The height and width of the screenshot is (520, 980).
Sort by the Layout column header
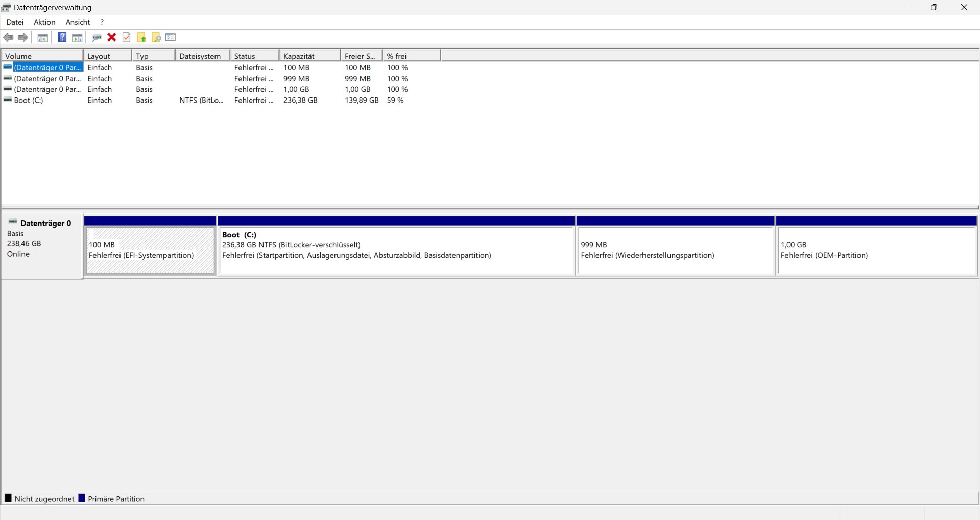click(107, 56)
